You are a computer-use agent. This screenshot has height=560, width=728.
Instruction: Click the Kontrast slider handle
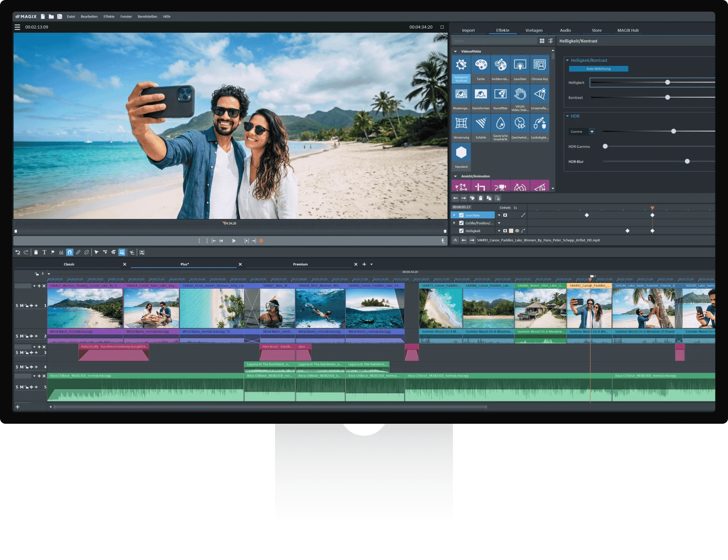[668, 97]
